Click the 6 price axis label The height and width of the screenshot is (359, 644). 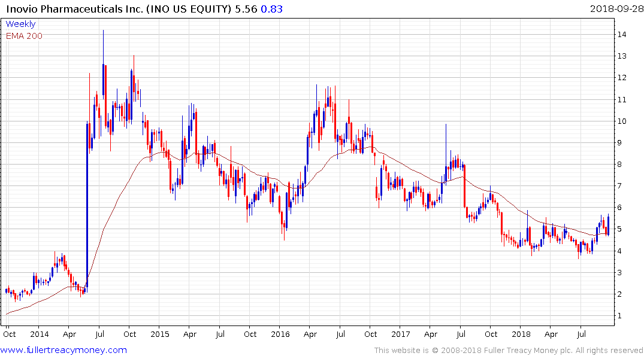tap(620, 208)
